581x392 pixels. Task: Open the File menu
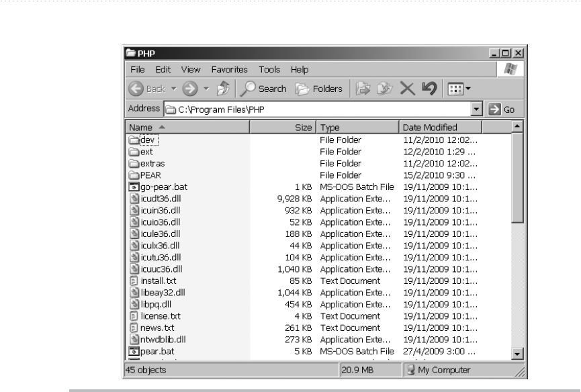click(138, 70)
